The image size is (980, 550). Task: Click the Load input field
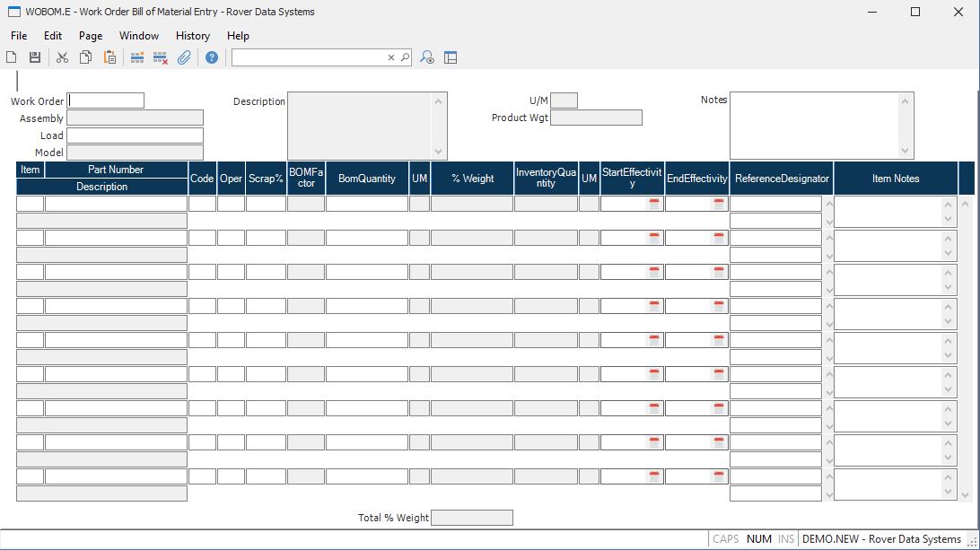[135, 135]
